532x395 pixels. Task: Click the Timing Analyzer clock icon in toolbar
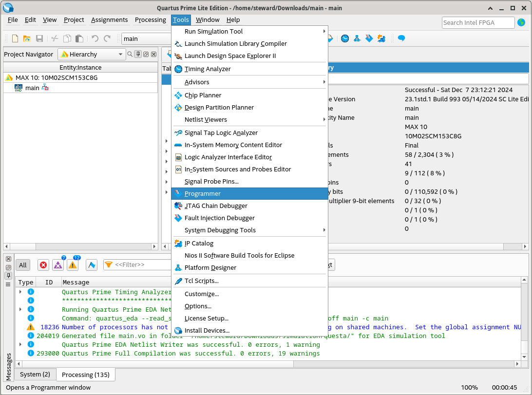click(345, 38)
